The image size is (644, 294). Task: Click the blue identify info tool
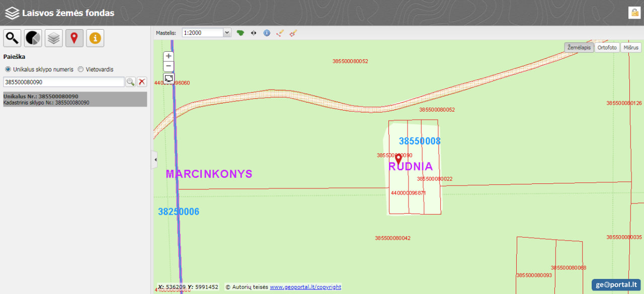[x=267, y=33]
